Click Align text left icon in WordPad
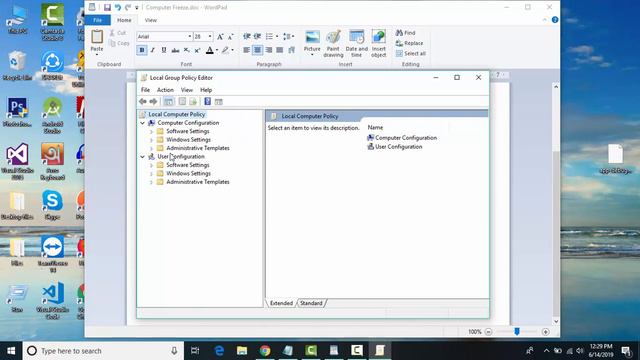The width and height of the screenshot is (640, 360). click(247, 50)
